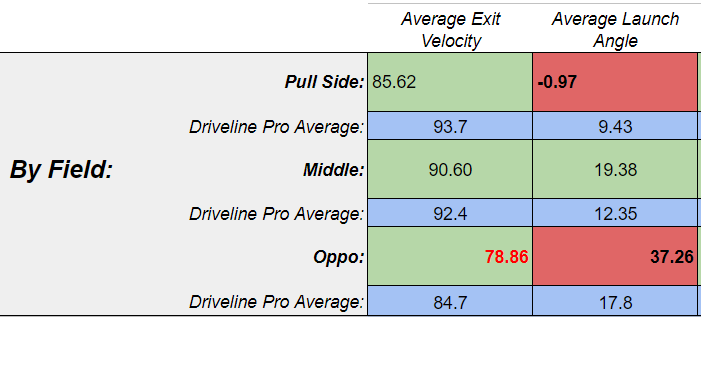
Task: Click the Average Launch Angle column header
Action: (615, 30)
